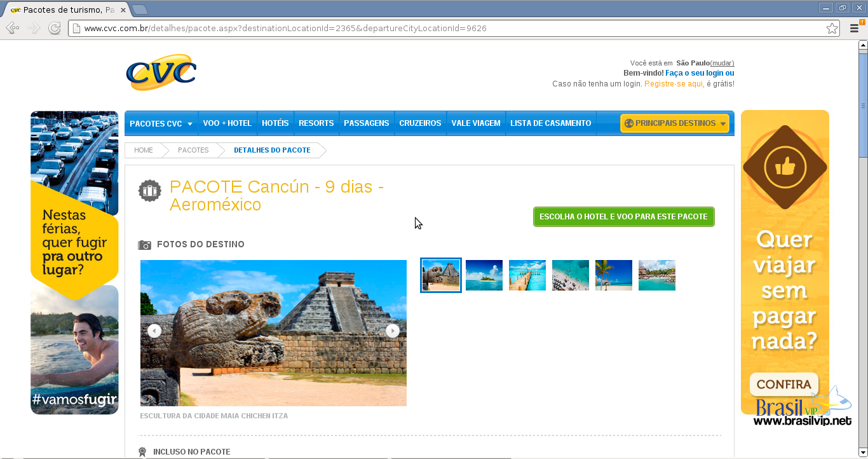Select Resorts in the navigation bar
The height and width of the screenshot is (459, 868).
click(316, 123)
